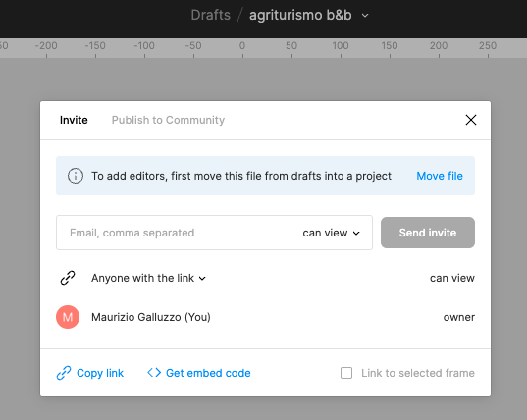Switch to Publish to Community tab
The width and height of the screenshot is (527, 420).
pos(168,120)
